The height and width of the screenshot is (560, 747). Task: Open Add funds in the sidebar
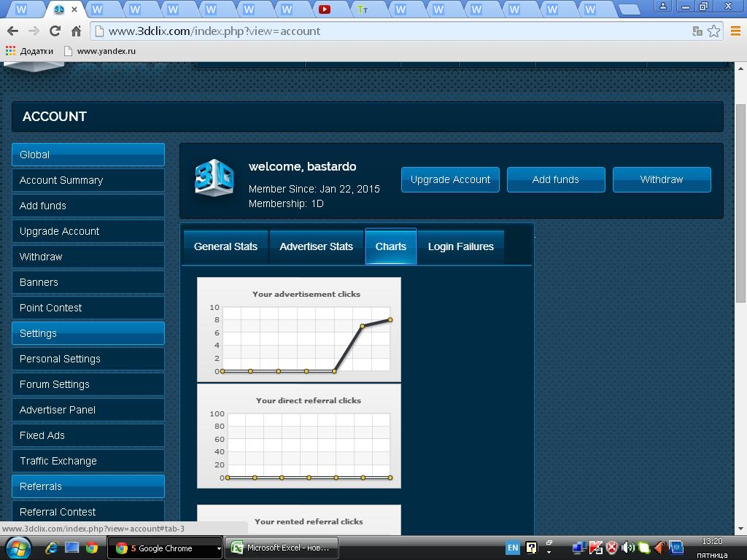(x=88, y=206)
